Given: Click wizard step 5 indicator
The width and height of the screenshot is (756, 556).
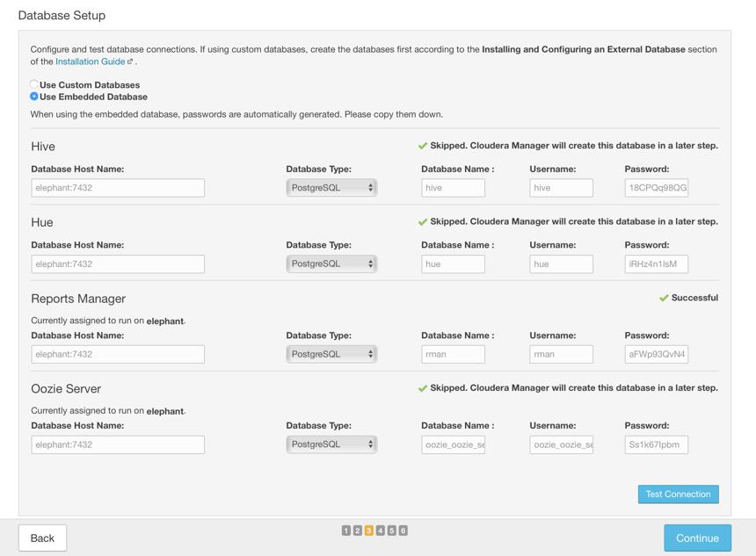Looking at the screenshot, I should (392, 531).
